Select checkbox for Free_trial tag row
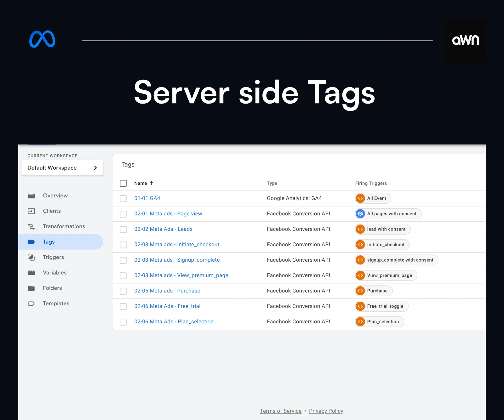The height and width of the screenshot is (420, 504). point(123,307)
